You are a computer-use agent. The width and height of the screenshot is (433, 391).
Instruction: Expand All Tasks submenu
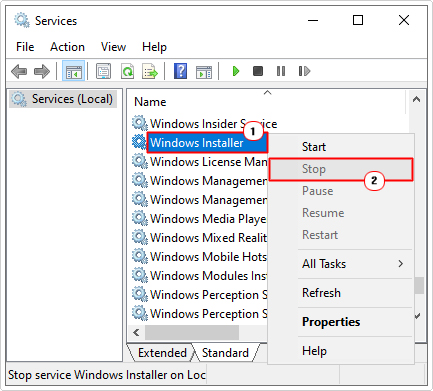pyautogui.click(x=341, y=264)
